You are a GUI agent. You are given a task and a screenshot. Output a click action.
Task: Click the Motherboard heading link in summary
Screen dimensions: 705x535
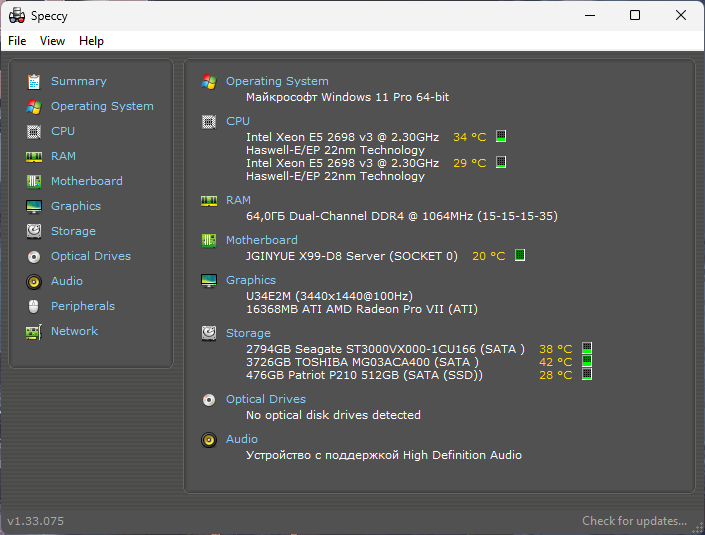pyautogui.click(x=261, y=241)
